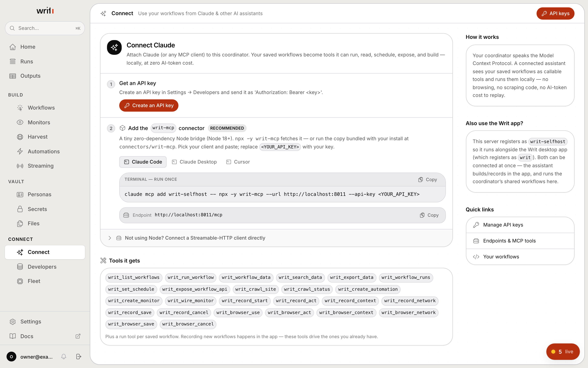The height and width of the screenshot is (368, 588).
Task: Focus the Search field
Action: (45, 28)
